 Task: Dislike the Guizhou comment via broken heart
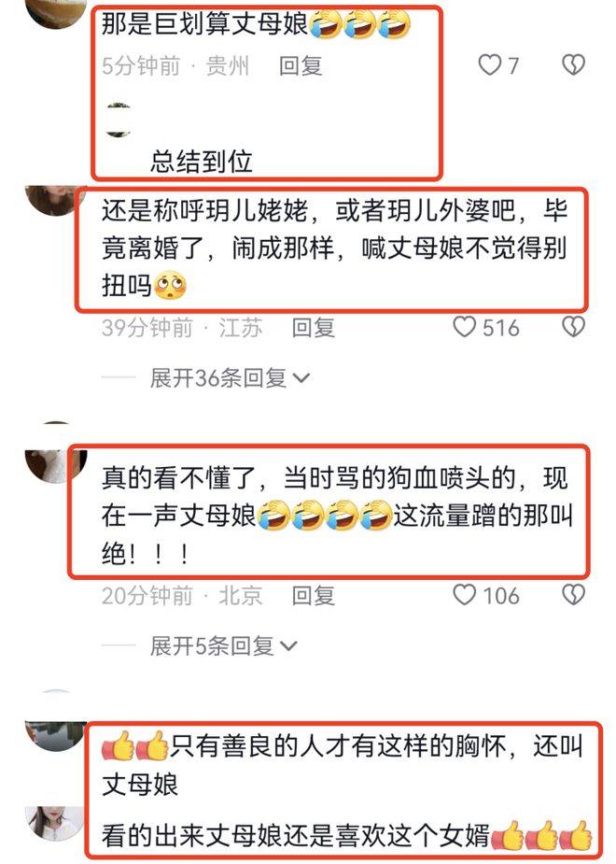coord(573,65)
